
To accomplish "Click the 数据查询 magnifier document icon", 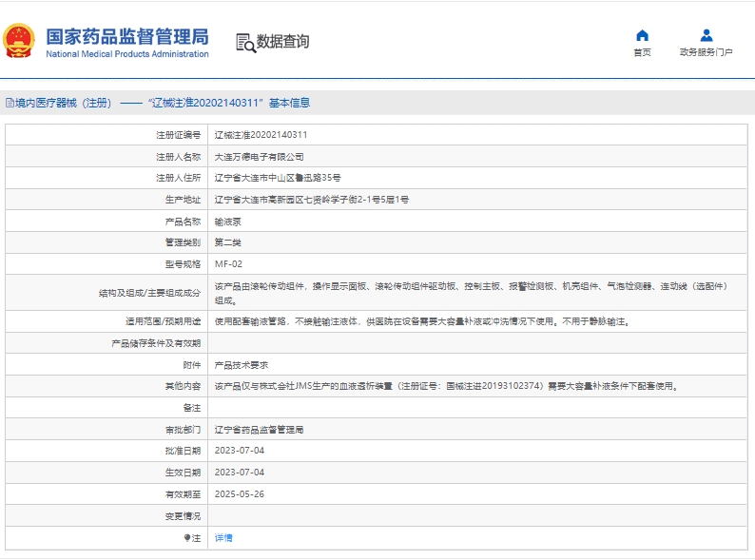I will tap(244, 42).
